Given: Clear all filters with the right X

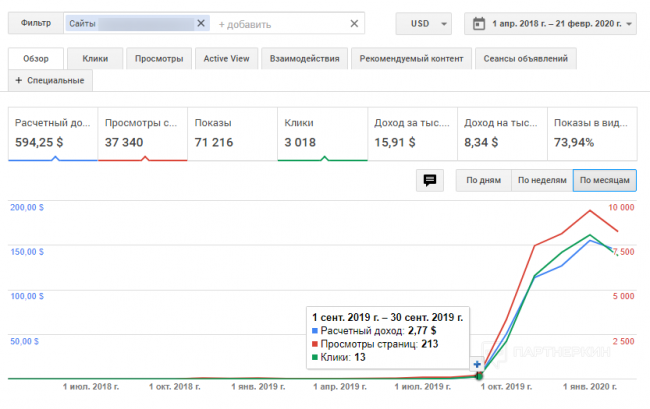Looking at the screenshot, I should pyautogui.click(x=354, y=23).
